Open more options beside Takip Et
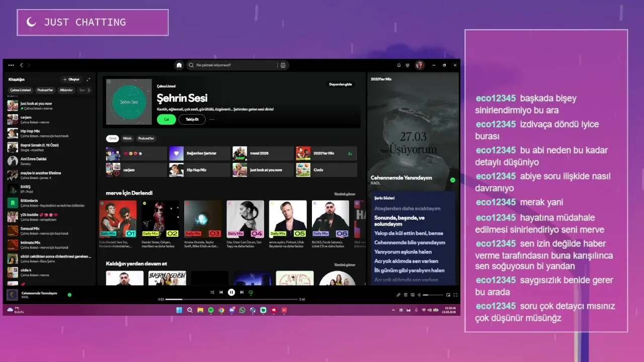This screenshot has height=362, width=644. click(x=212, y=120)
